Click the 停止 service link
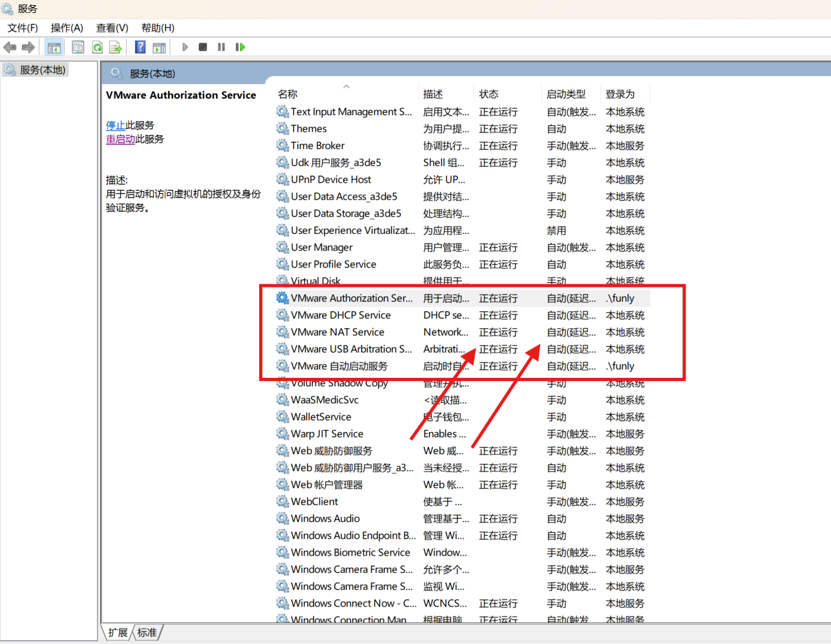The height and width of the screenshot is (644, 831). pyautogui.click(x=116, y=125)
